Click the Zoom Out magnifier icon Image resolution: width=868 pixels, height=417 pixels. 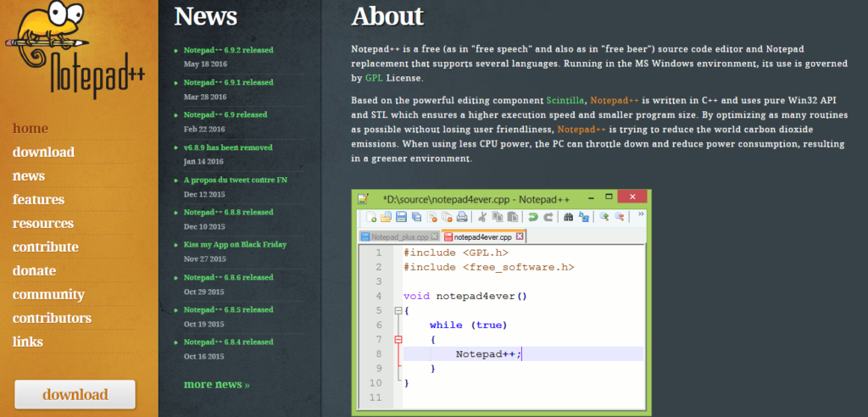[x=620, y=216]
